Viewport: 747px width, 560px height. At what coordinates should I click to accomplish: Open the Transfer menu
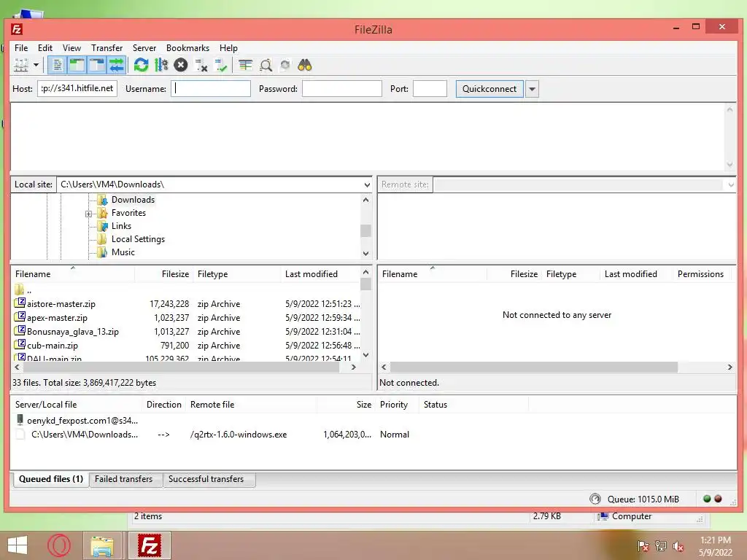click(x=107, y=48)
